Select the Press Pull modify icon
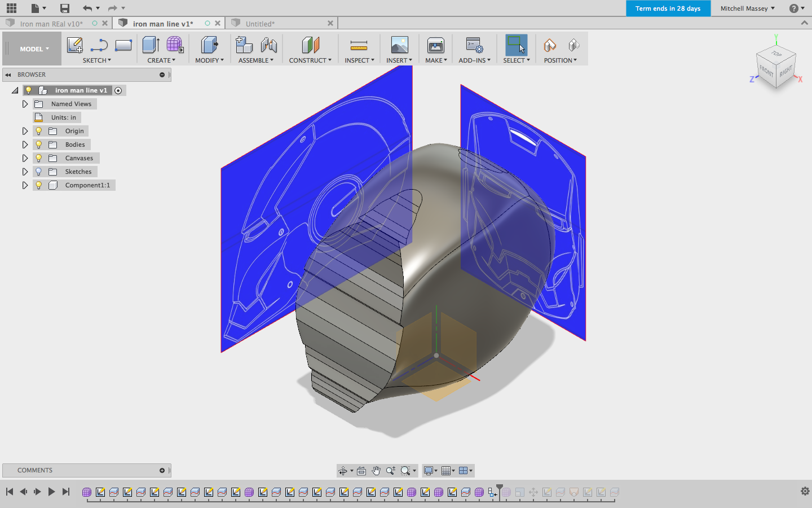 click(x=209, y=45)
